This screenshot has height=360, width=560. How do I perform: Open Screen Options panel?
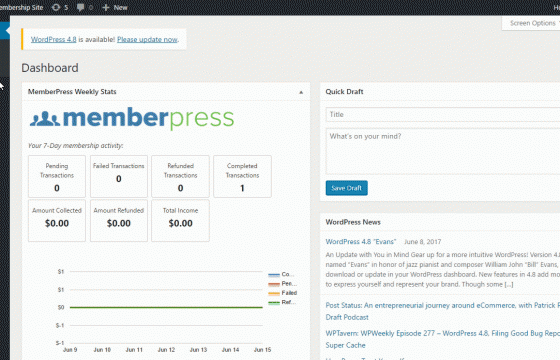pyautogui.click(x=533, y=23)
